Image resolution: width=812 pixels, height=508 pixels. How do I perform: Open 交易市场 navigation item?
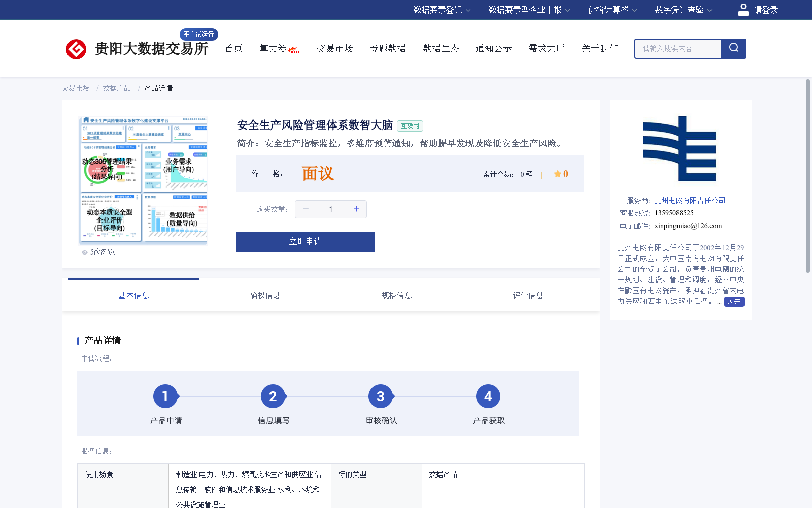335,48
